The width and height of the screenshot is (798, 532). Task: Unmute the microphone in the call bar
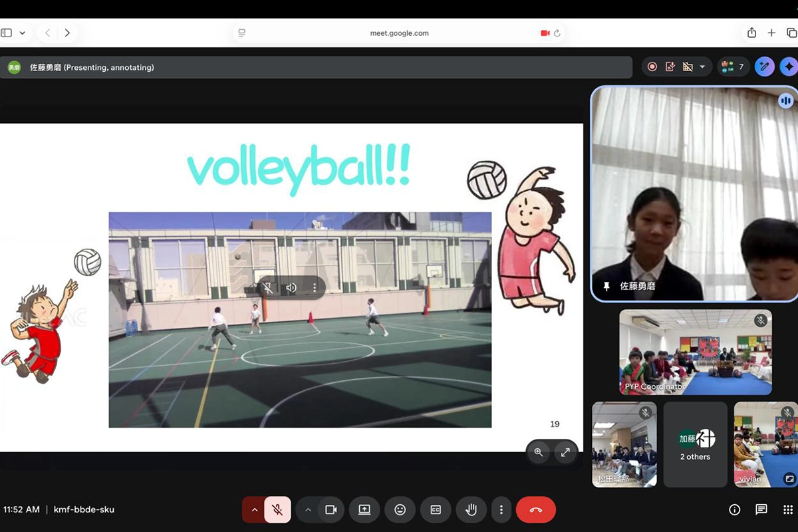click(x=278, y=510)
